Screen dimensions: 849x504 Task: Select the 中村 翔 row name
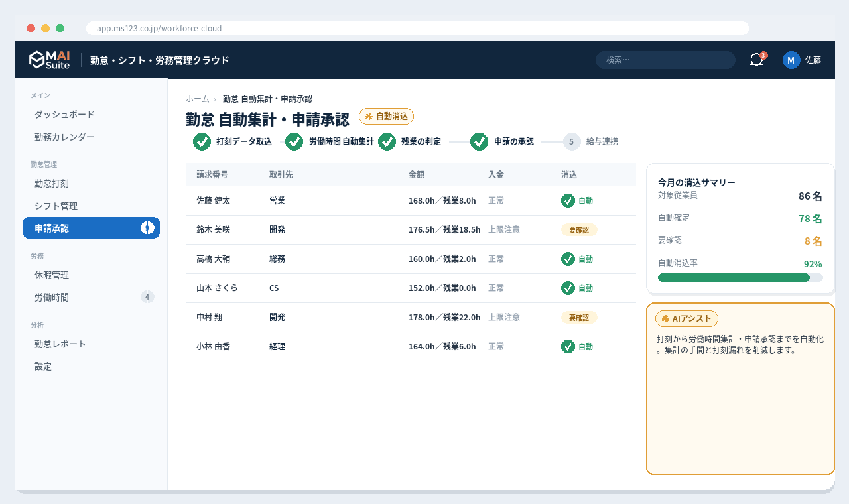[209, 317]
